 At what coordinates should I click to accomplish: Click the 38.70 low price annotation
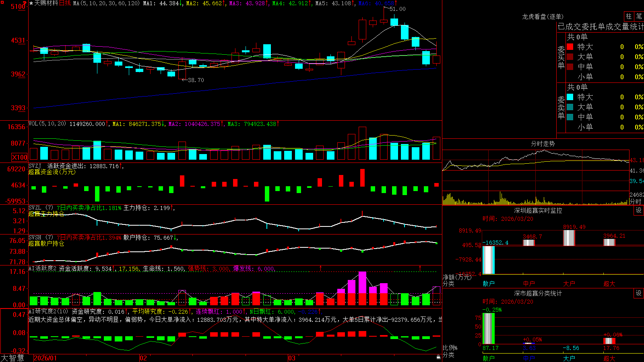point(196,80)
